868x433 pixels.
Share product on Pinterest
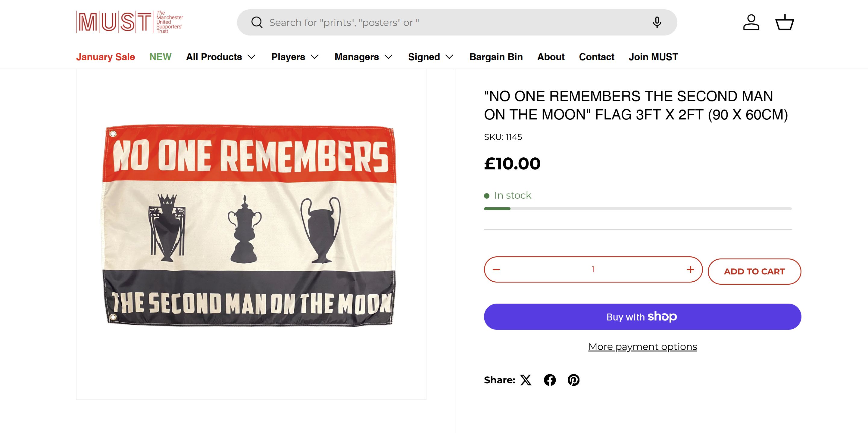(573, 380)
